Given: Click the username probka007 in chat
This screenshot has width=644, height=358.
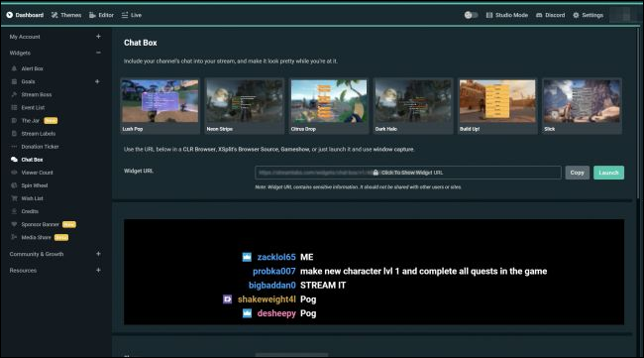Looking at the screenshot, I should (x=273, y=272).
